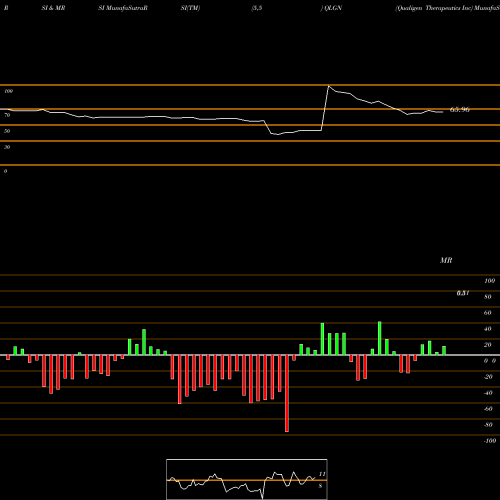Click the SI MunafaSutraR header text
500x500 pixels.
pyautogui.click(x=123, y=8)
